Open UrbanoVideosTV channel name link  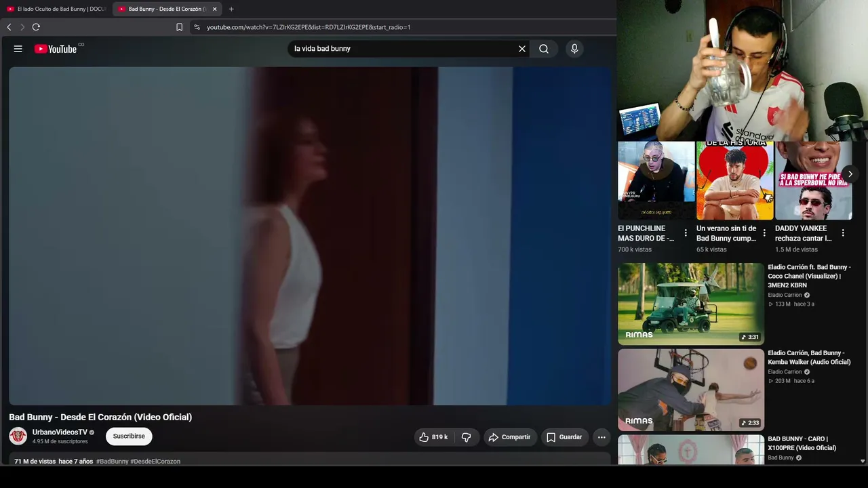click(60, 432)
